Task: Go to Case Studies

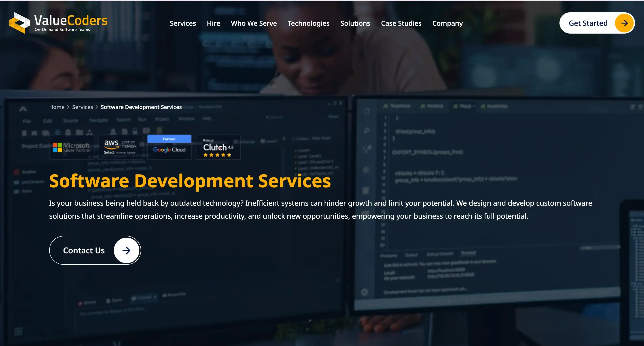Action: tap(401, 23)
